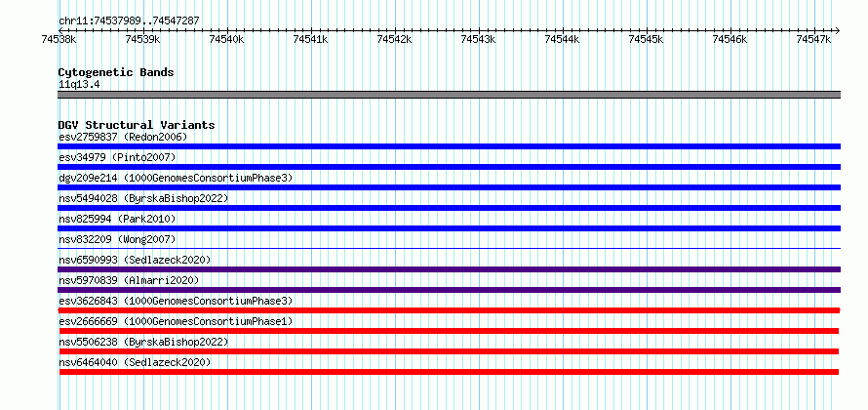Select the blue bar under dgv209e214
Image resolution: width=868 pixels, height=410 pixels.
click(x=449, y=187)
